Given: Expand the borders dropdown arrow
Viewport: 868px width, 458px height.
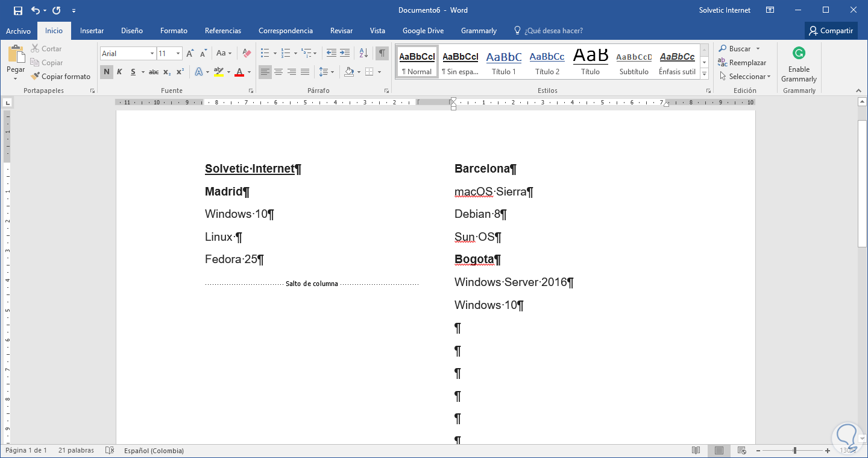Looking at the screenshot, I should point(379,72).
